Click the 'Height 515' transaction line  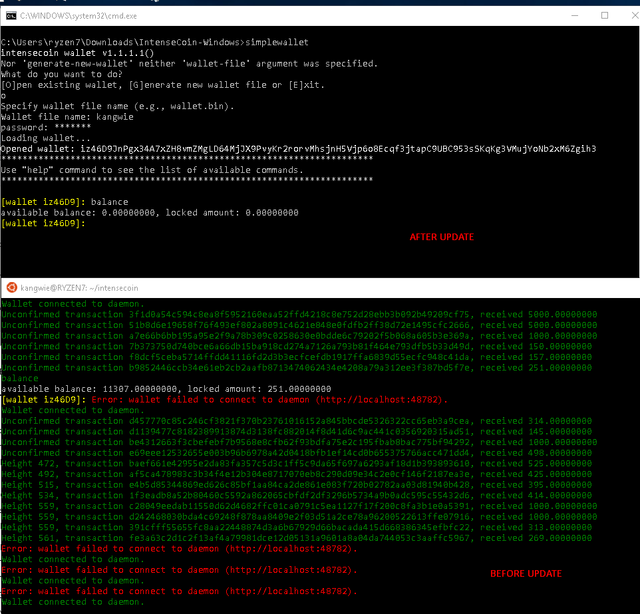[x=296, y=485]
